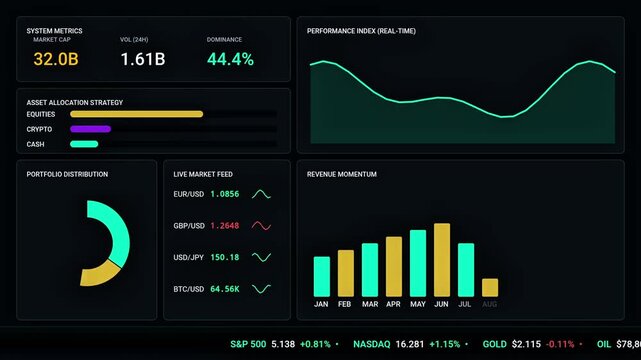The image size is (641, 360).
Task: Click the NASDAQ ticker label
Action: (x=372, y=344)
